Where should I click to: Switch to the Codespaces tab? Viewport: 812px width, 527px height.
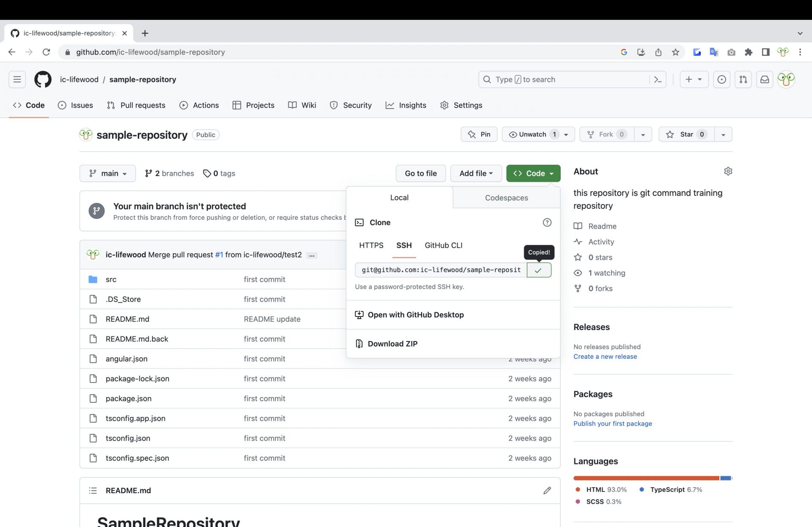(x=506, y=198)
